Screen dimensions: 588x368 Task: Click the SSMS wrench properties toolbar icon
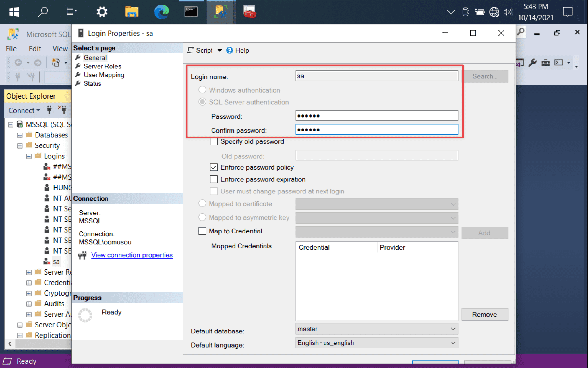pyautogui.click(x=532, y=62)
